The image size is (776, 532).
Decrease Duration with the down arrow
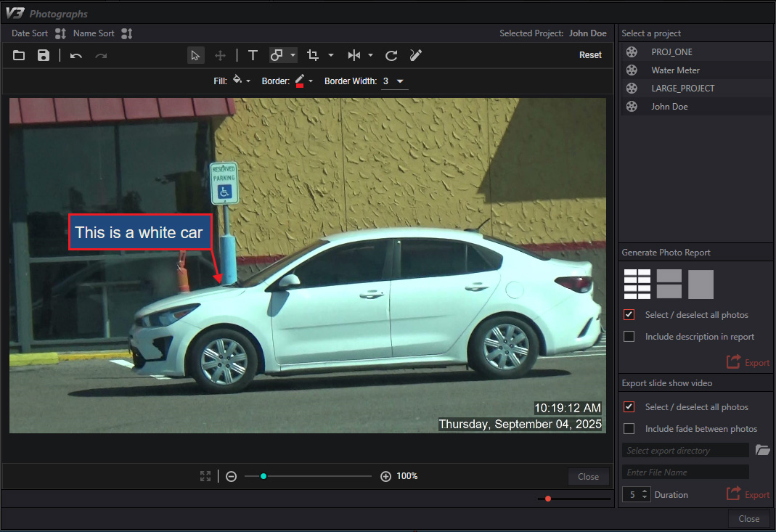tap(645, 497)
